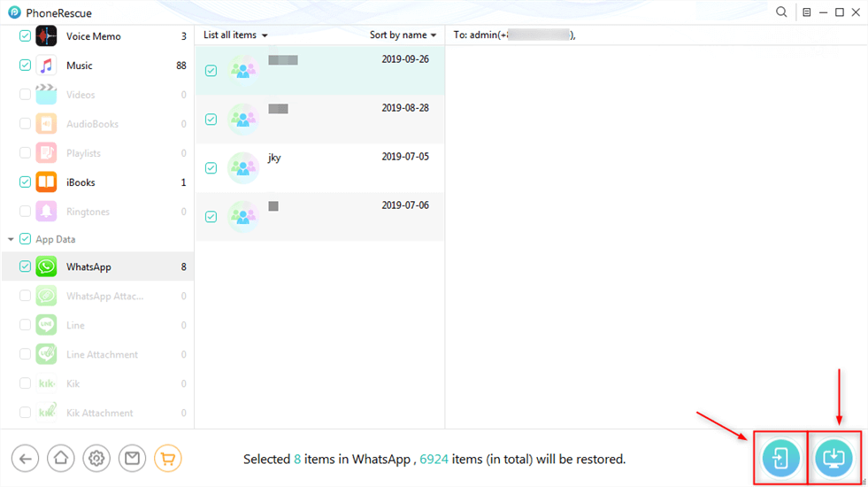
Task: Open conversation dated 2019-07-06
Action: click(x=320, y=217)
